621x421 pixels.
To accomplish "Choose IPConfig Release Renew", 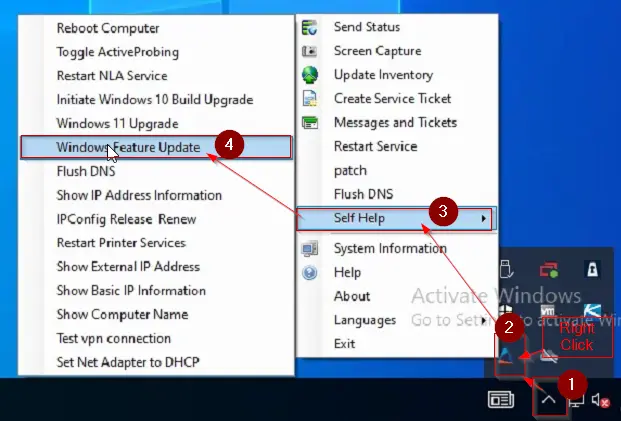I will pyautogui.click(x=157, y=219).
